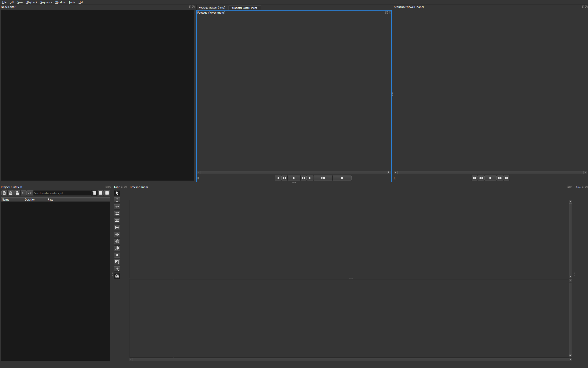This screenshot has width=588, height=368.
Task: Open the Edit menu
Action: click(x=12, y=2)
